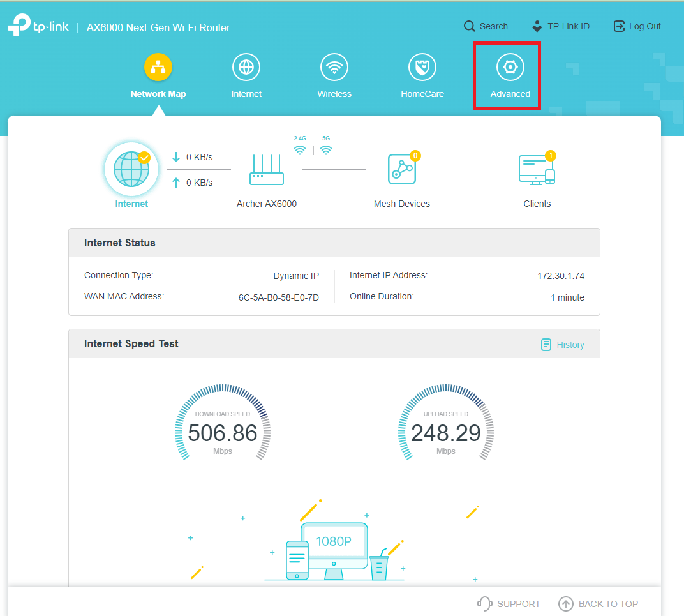Click the AX6000 Next-Gen Wi-Fi Router title
Image resolution: width=684 pixels, height=616 pixels.
(158, 27)
